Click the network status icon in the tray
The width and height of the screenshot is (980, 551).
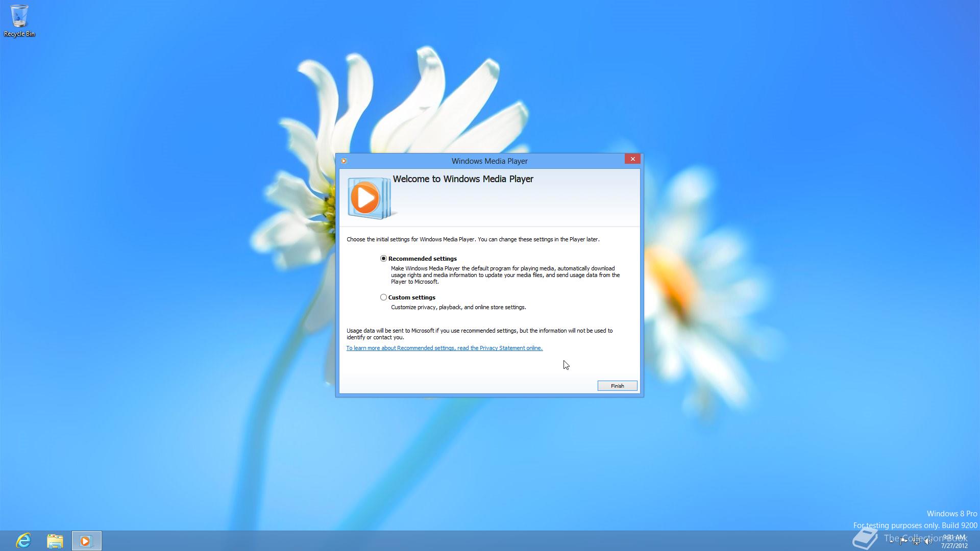[916, 541]
